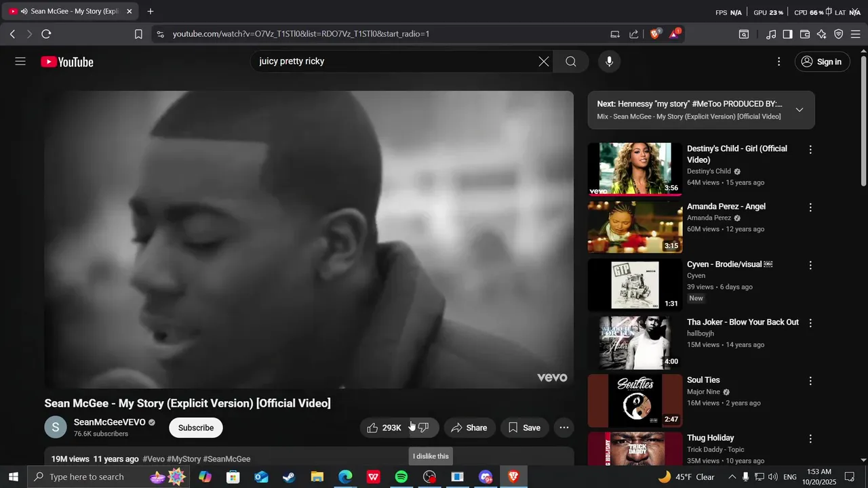Image resolution: width=868 pixels, height=488 pixels.
Task: Play Tha Joker Blow Your Back Out thumbnail
Action: pyautogui.click(x=635, y=343)
